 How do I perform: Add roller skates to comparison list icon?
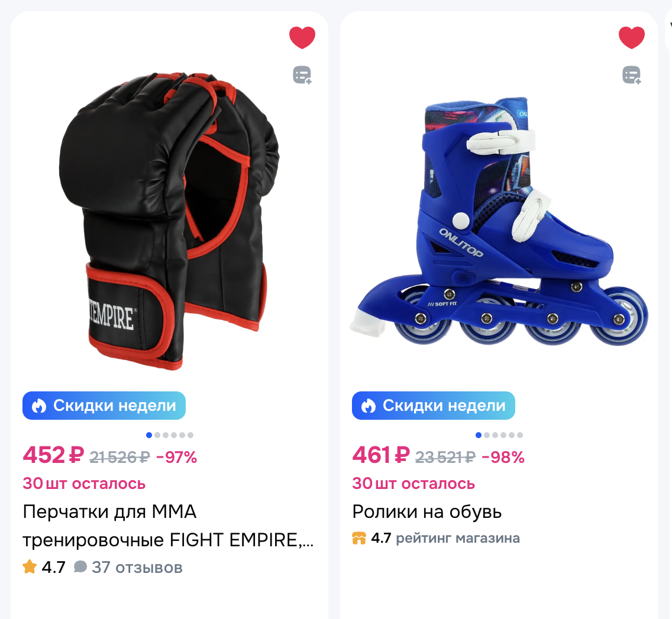tap(632, 75)
